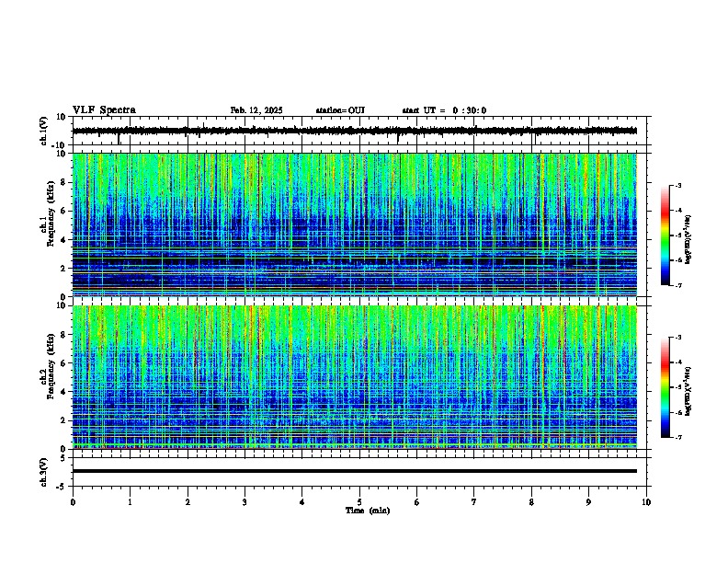Screen dimensions: 728x563
Task: Click the "VLF Spectra" title text
Action: 104,110
